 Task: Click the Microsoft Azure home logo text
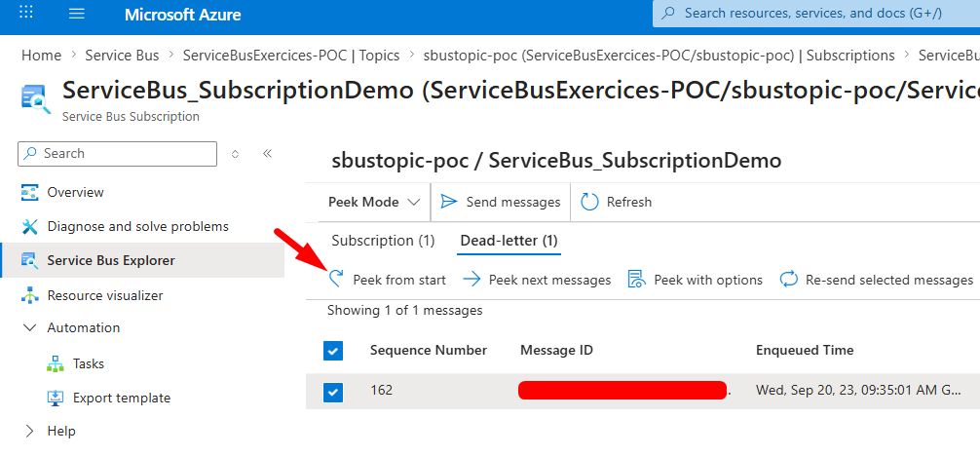coord(182,15)
